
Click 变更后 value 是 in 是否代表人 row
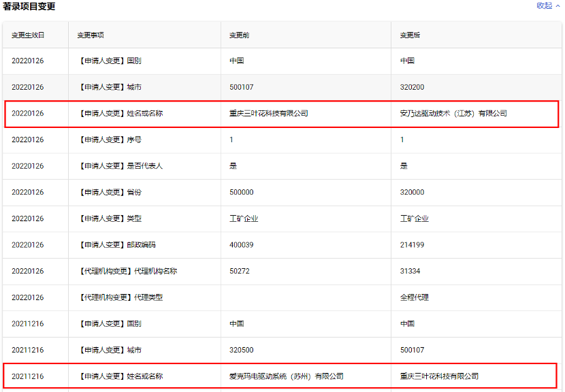tap(404, 166)
